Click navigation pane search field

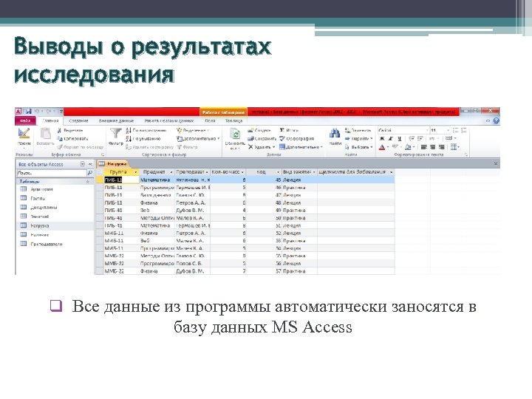pos(52,173)
